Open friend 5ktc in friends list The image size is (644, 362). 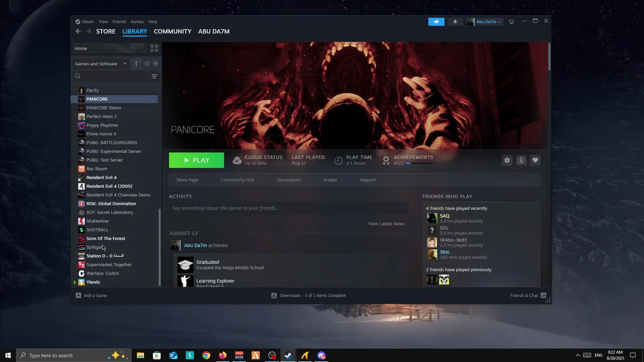445,252
